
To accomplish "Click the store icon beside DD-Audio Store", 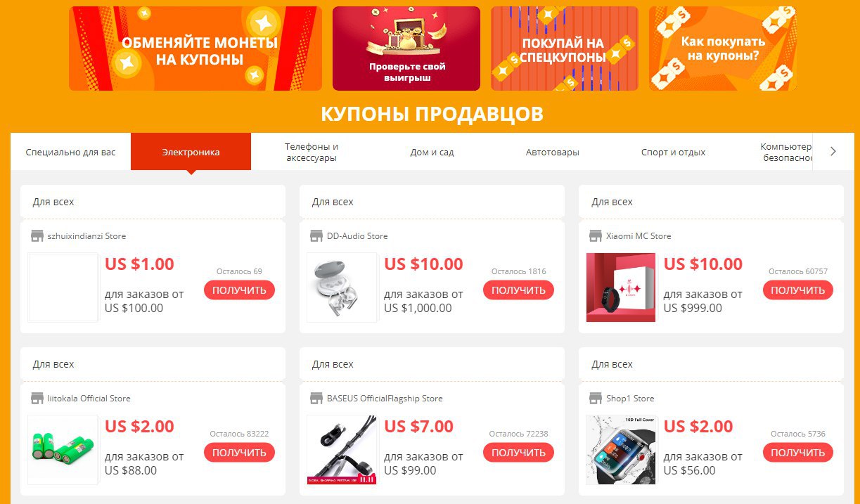I will 315,235.
